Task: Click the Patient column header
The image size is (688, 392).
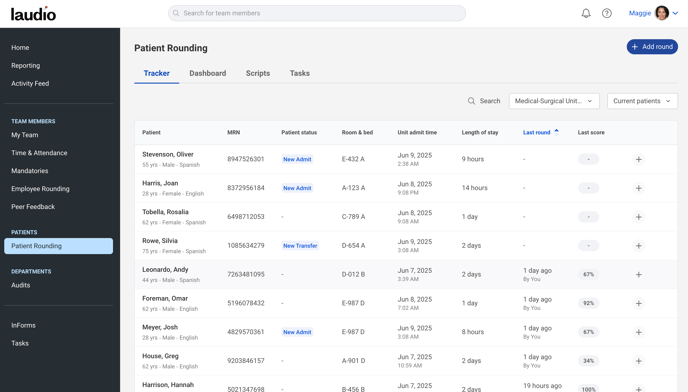Action: tap(151, 133)
